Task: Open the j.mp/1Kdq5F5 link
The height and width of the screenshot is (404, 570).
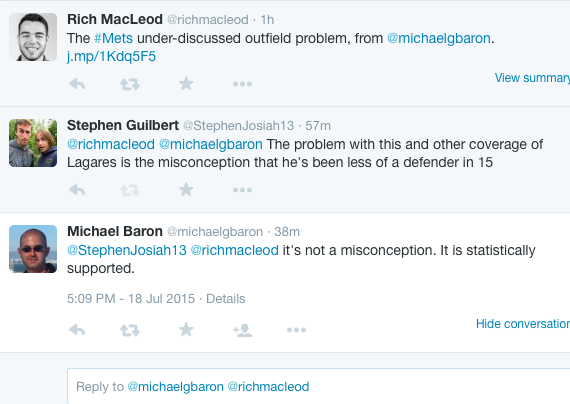Action: point(111,57)
